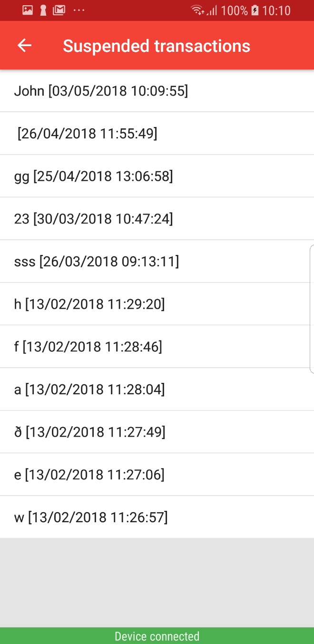Tap the back arrow icon
Screen dimensions: 314x644
coord(24,45)
